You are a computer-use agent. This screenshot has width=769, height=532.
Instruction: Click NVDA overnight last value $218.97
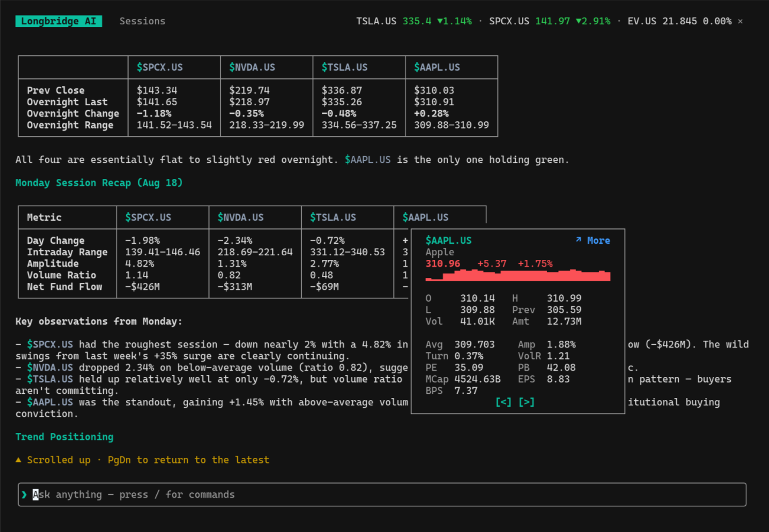249,102
